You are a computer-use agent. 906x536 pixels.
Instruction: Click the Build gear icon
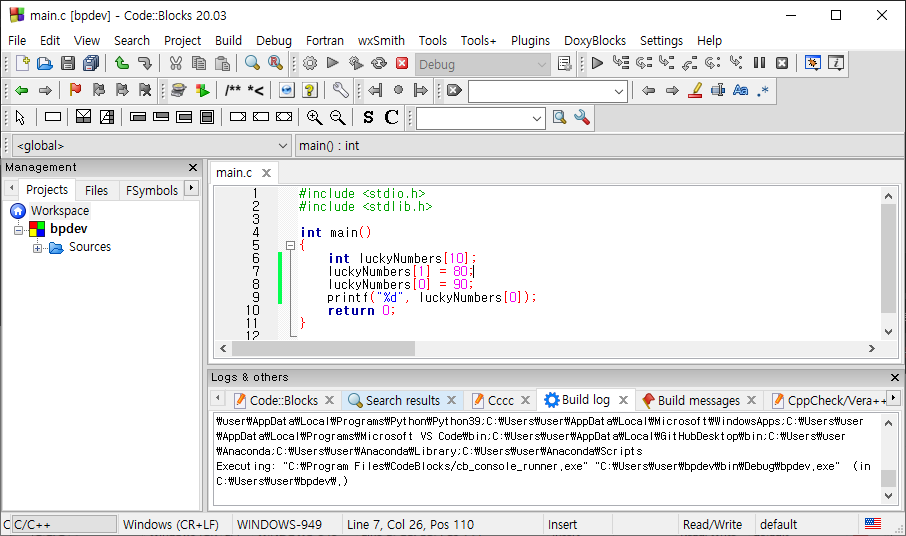(x=310, y=63)
